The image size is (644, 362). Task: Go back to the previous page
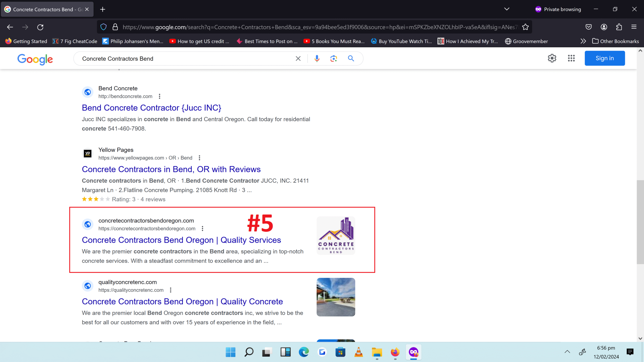click(10, 27)
